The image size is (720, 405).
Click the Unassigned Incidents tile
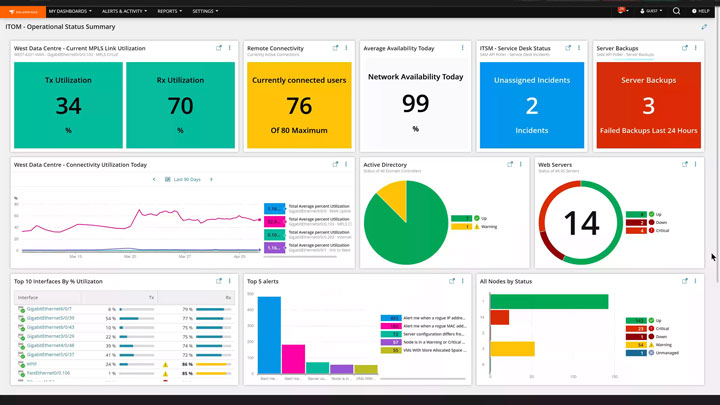532,105
